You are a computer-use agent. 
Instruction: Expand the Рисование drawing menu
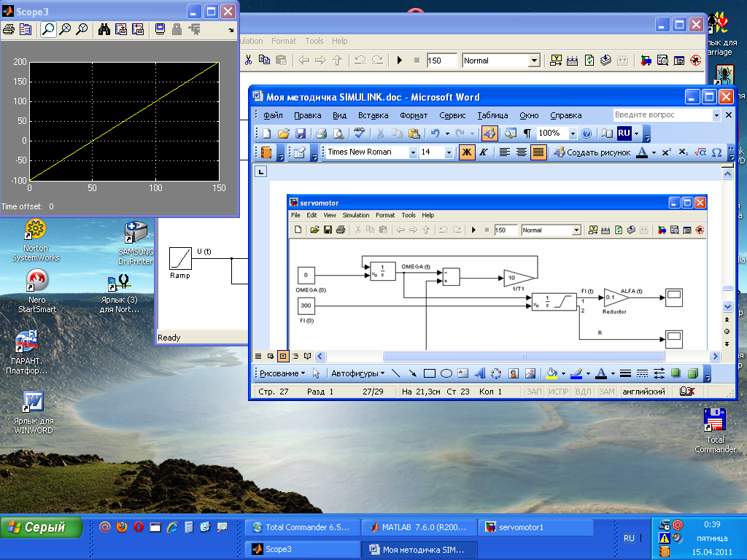click(x=282, y=373)
